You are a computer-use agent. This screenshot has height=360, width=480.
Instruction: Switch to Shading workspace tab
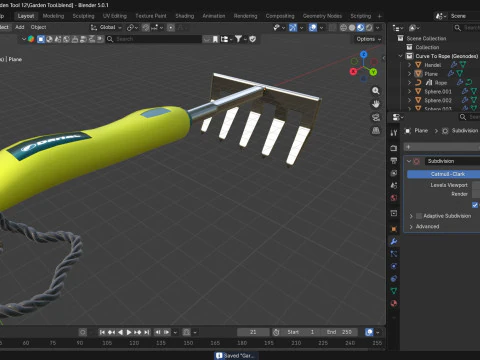click(x=185, y=16)
